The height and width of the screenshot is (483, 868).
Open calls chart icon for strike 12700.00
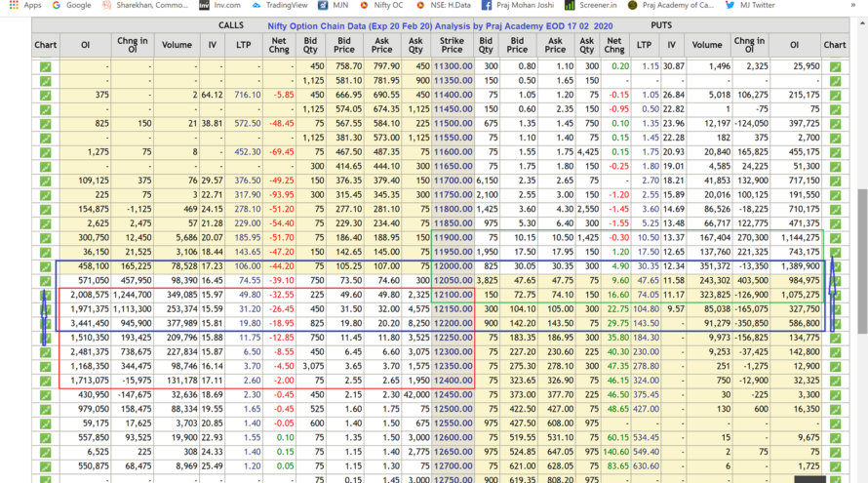[x=46, y=466]
